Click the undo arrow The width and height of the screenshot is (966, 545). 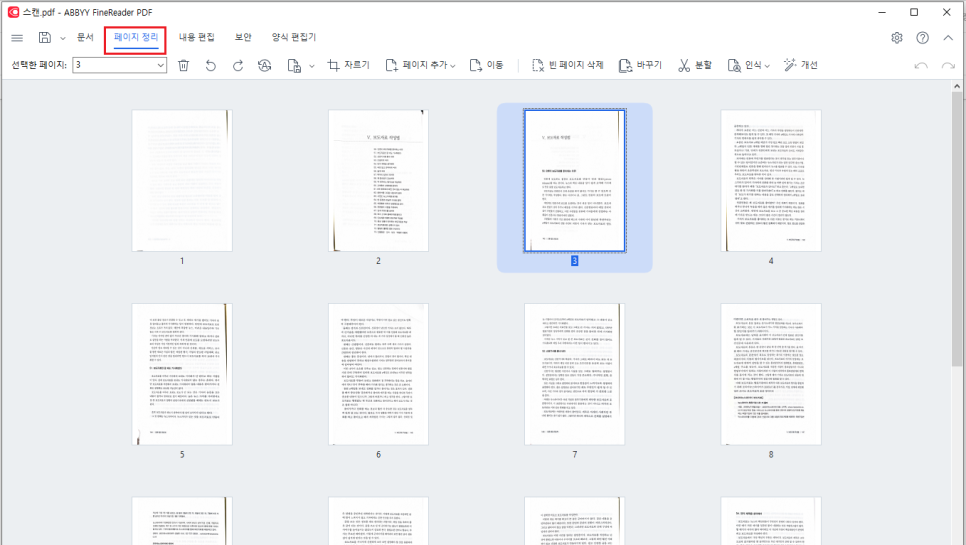921,65
